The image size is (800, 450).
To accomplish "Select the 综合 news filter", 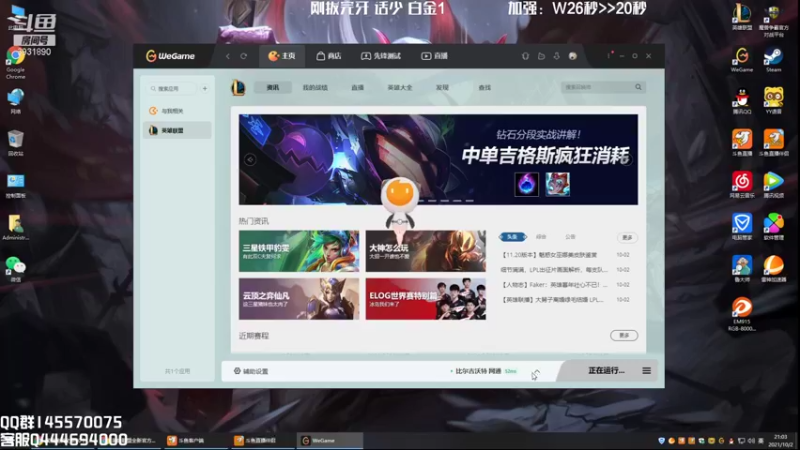I will pos(541,237).
